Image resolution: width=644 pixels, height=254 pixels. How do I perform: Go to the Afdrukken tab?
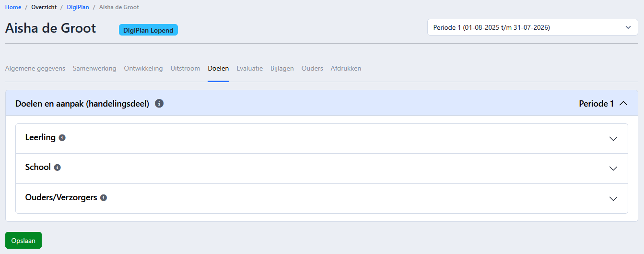pos(346,69)
